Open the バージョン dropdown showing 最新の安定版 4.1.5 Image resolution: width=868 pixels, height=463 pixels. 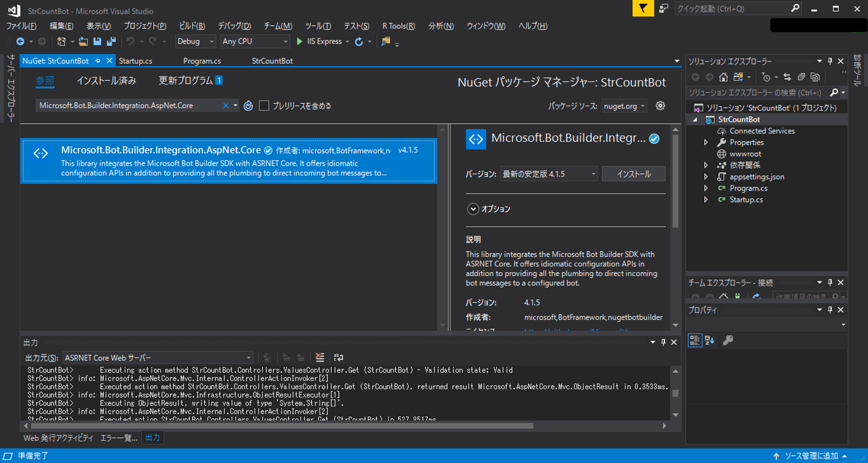[x=549, y=174]
